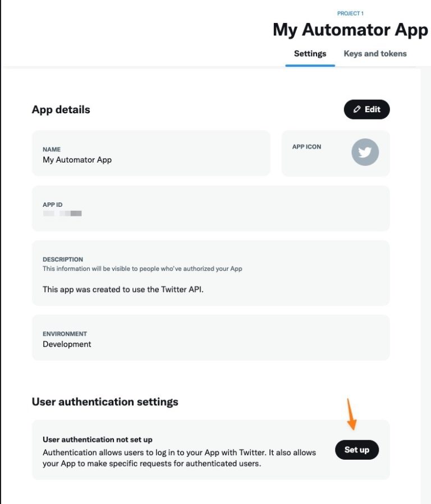
Task: Click the Edit button for App details
Action: [x=367, y=109]
